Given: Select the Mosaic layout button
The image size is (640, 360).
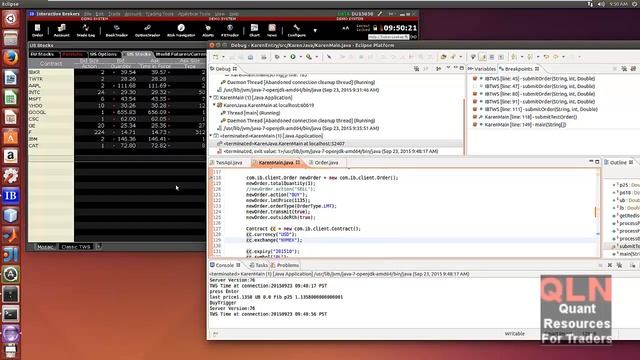Looking at the screenshot, I should pyautogui.click(x=45, y=247).
